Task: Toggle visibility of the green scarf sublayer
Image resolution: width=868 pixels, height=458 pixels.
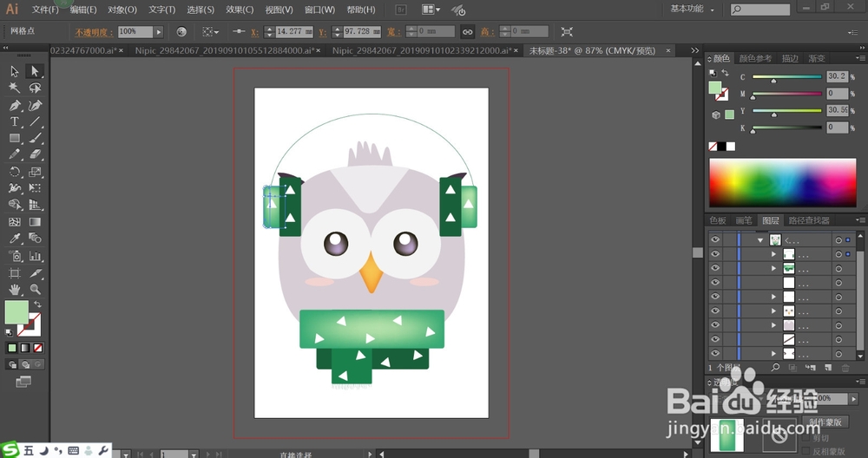Action: pos(715,268)
